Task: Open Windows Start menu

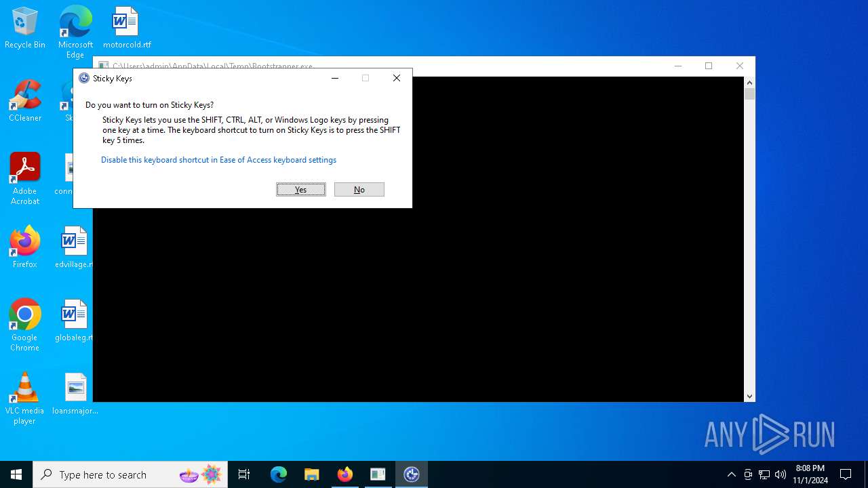Action: 16,474
